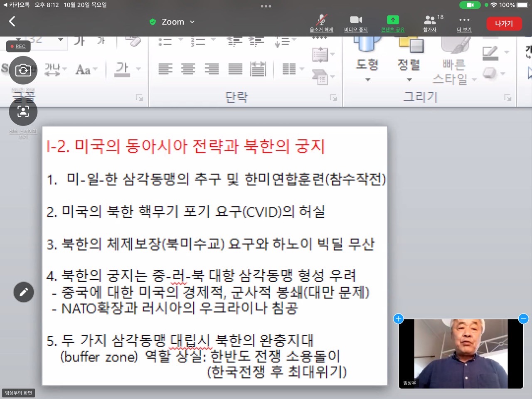Open the 정렬 arrange menu
Image resolution: width=532 pixels, height=399 pixels.
tap(409, 60)
